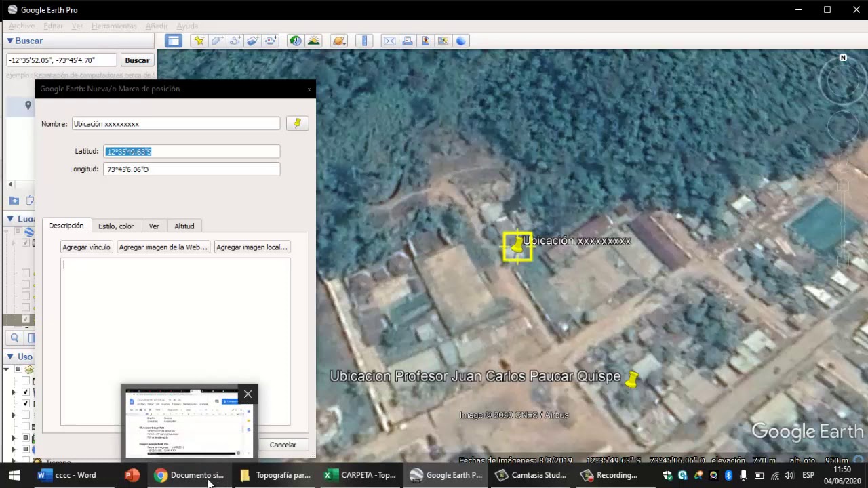Viewport: 868px width, 488px height.
Task: Click the yellow Ubicación xxxxxxxxx pushpin on map
Action: click(x=518, y=247)
